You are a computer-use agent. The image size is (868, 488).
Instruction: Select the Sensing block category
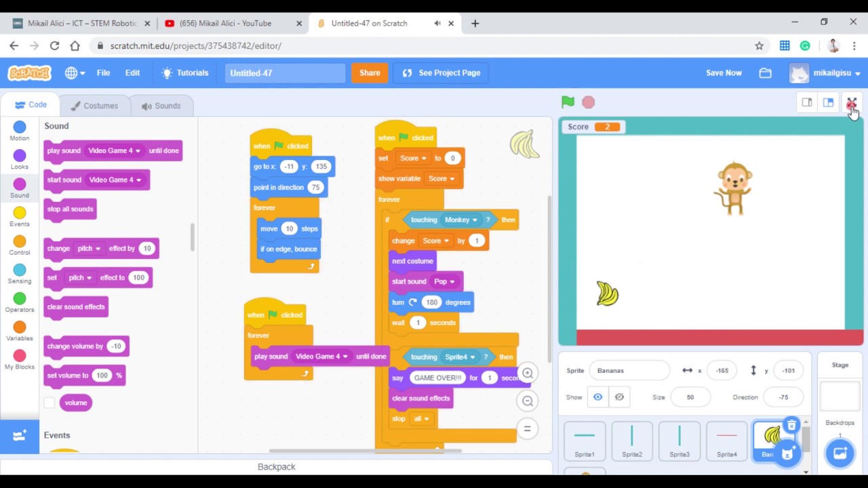(x=20, y=274)
